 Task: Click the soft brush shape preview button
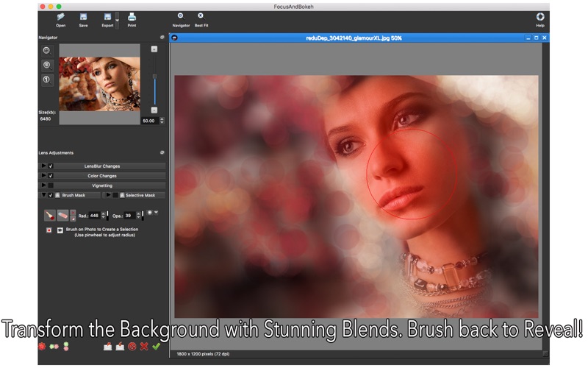[150, 213]
